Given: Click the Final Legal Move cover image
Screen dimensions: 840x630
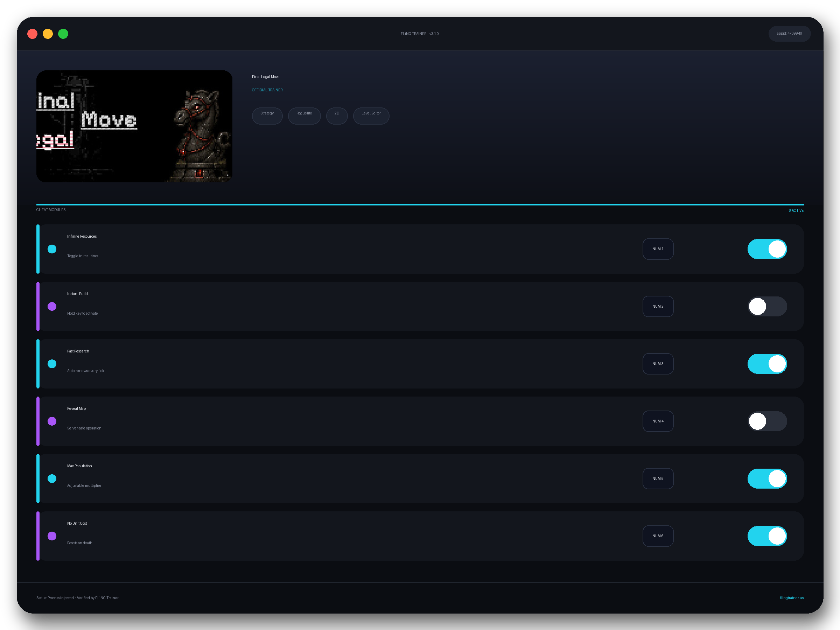Looking at the screenshot, I should click(x=134, y=126).
